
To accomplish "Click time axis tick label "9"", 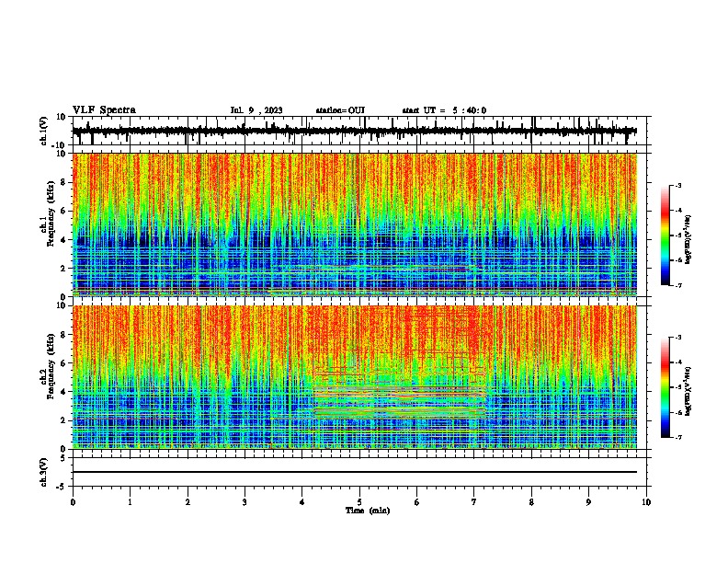I will click(x=588, y=502).
